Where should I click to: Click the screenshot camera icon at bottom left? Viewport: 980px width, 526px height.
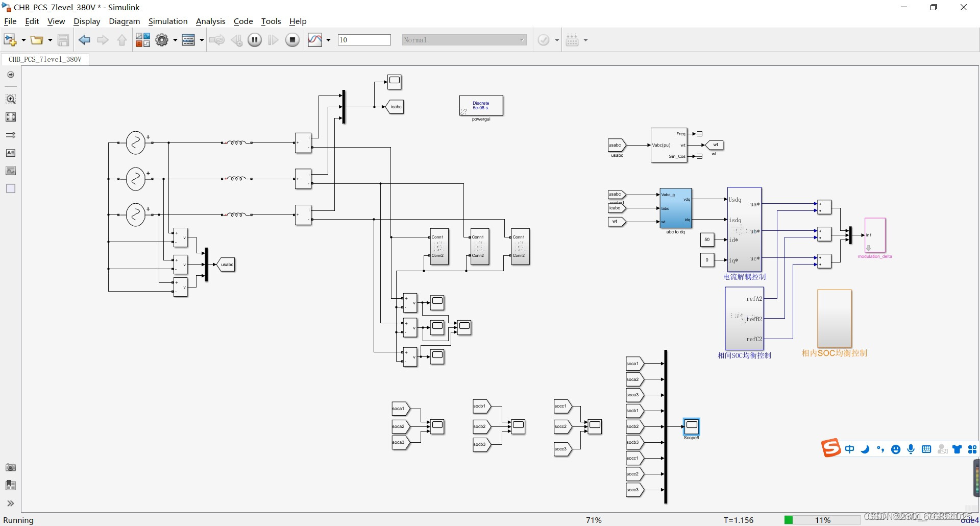[x=11, y=467]
